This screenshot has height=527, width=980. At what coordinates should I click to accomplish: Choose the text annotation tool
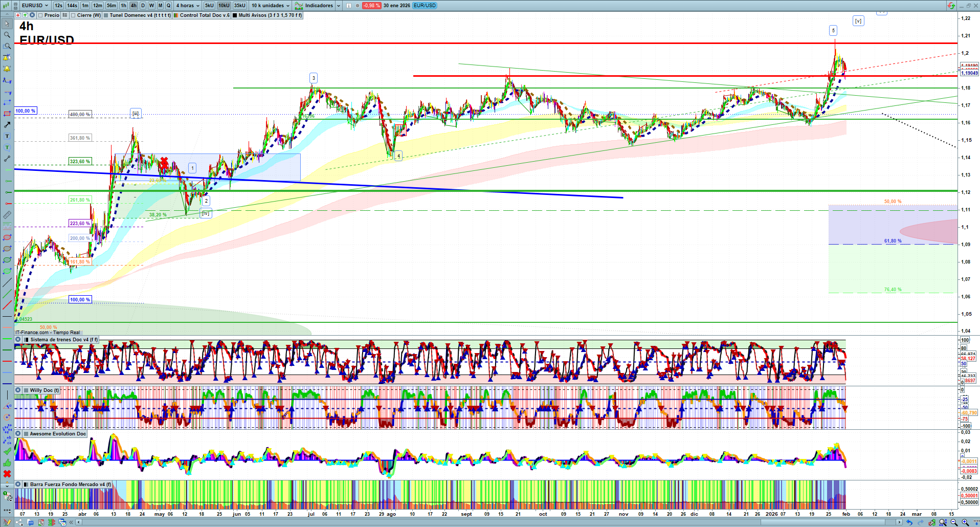point(7,136)
